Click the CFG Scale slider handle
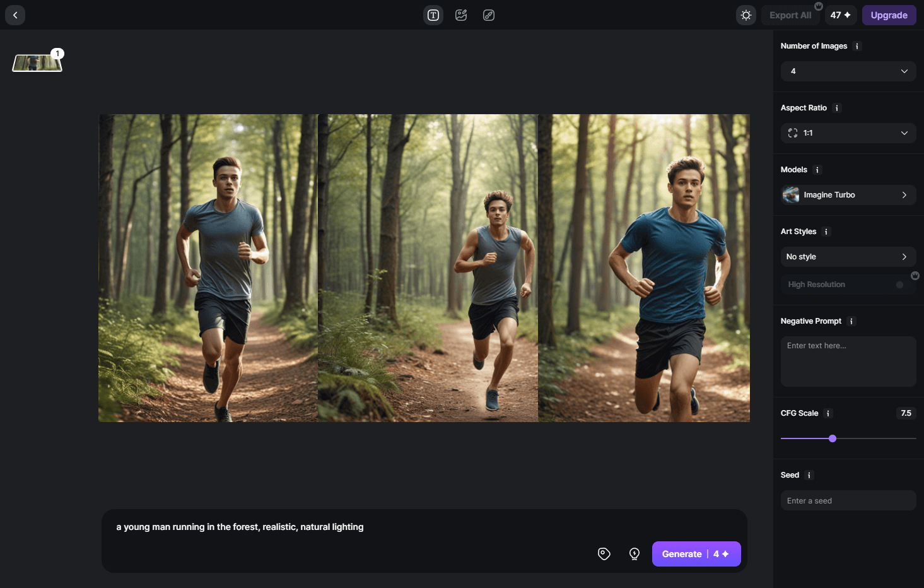Image resolution: width=924 pixels, height=588 pixels. (x=833, y=438)
